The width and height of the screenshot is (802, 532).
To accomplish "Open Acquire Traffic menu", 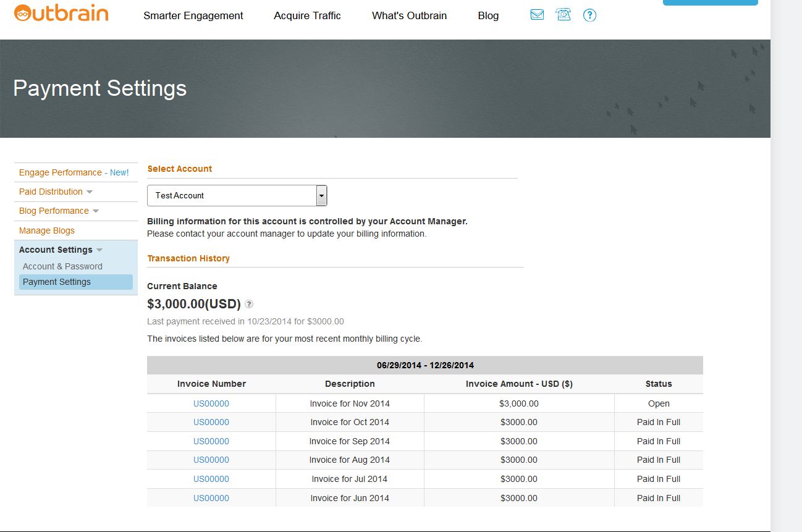I will (307, 16).
